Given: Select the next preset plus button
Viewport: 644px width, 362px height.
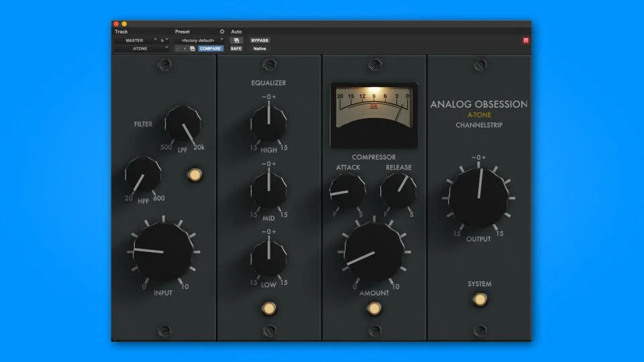Looking at the screenshot, I should (x=185, y=48).
